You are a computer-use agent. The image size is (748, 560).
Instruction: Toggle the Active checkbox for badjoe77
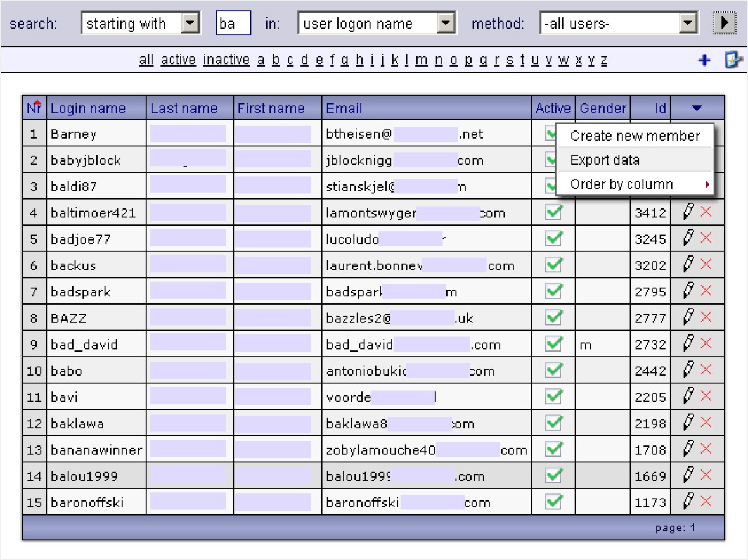[553, 239]
